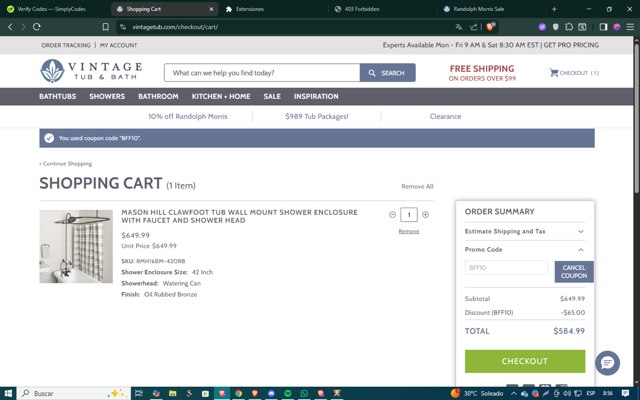Open the live chat bubble icon

(607, 363)
